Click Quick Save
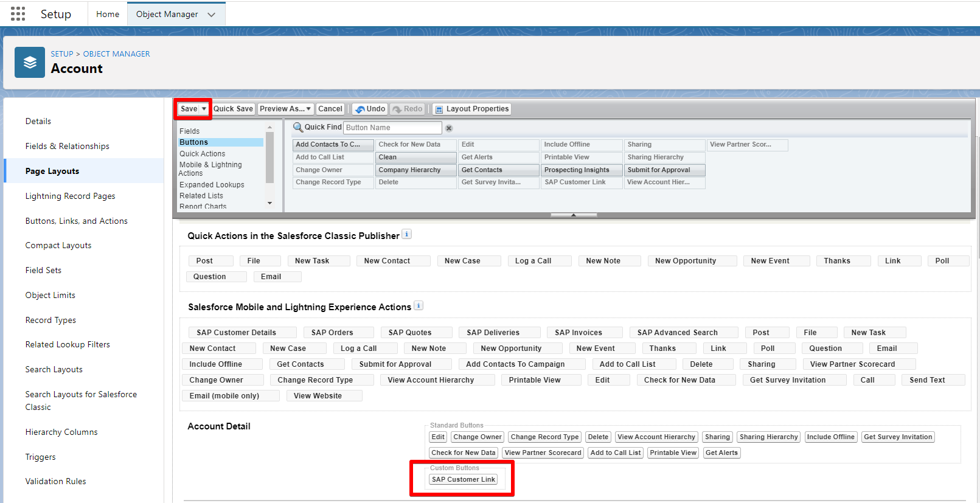The image size is (980, 503). [x=233, y=109]
